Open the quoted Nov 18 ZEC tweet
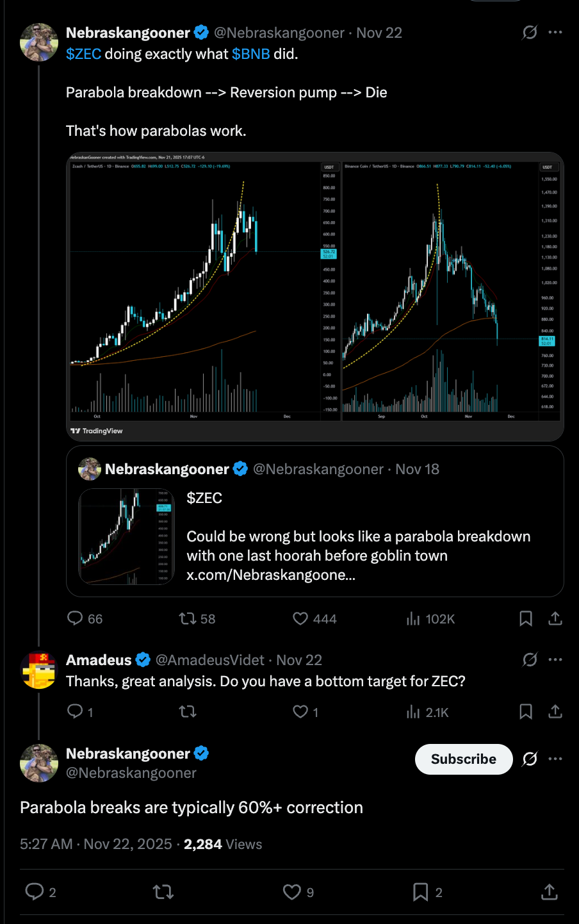 point(359,536)
